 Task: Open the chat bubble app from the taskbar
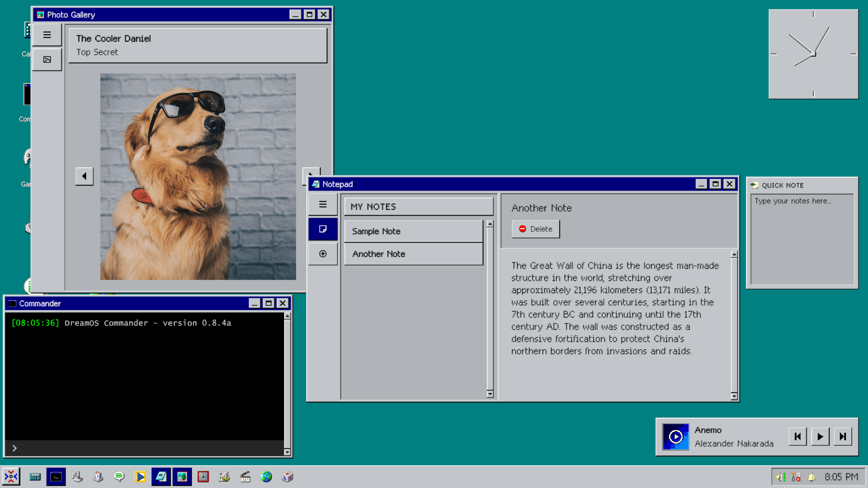pyautogui.click(x=119, y=476)
